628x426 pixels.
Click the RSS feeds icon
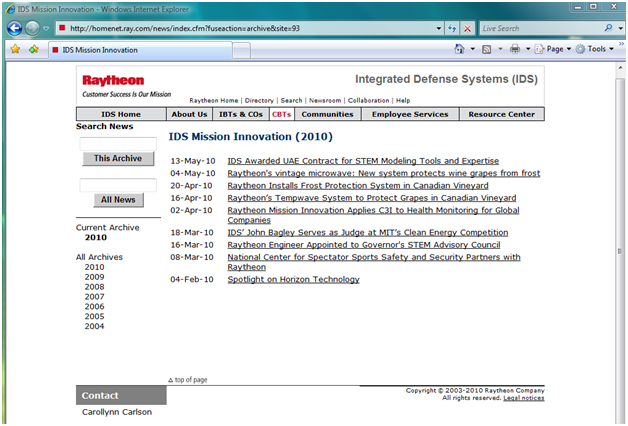point(487,49)
